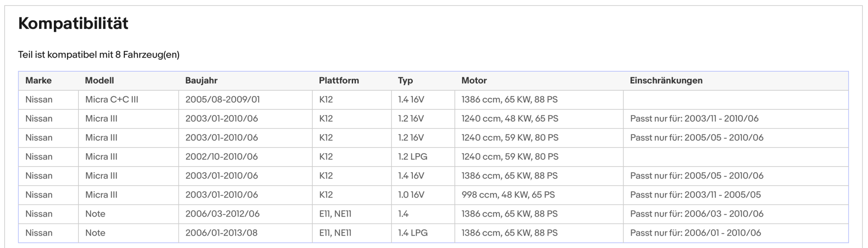
Task: Click 'Micra III' in the 1.0 16V row
Action: point(101,195)
